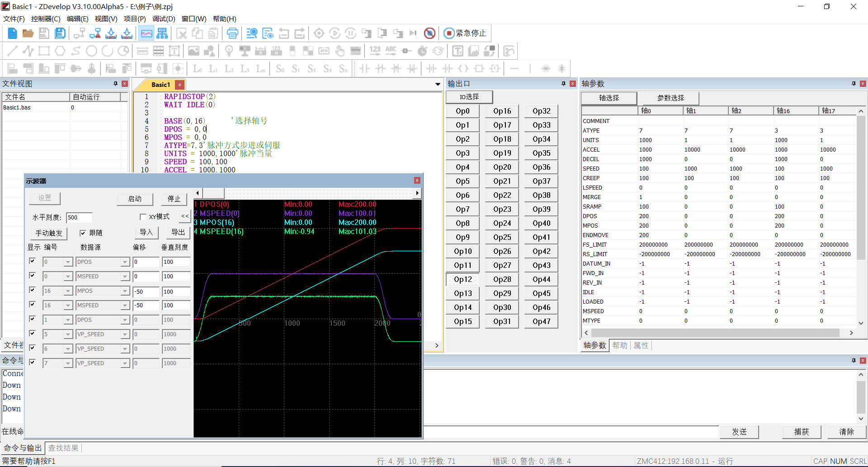This screenshot has height=467, width=868.
Task: Uncheck display for channel 1 DPOS row
Action: [32, 319]
